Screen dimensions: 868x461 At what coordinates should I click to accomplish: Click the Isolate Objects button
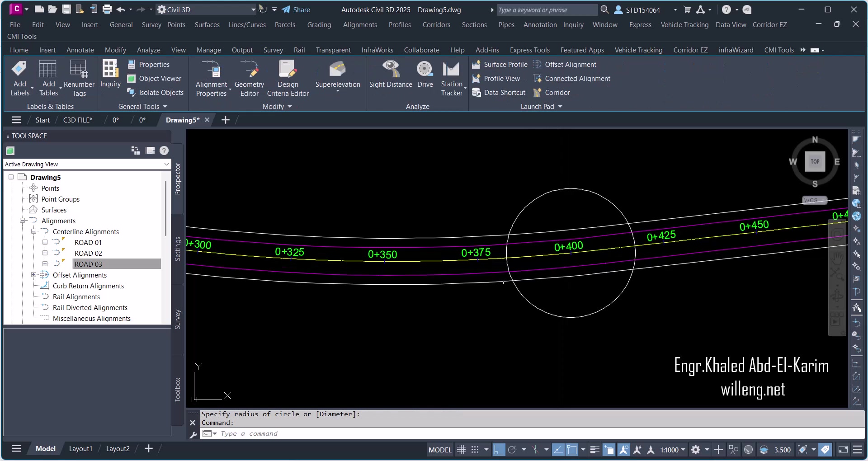click(x=155, y=93)
